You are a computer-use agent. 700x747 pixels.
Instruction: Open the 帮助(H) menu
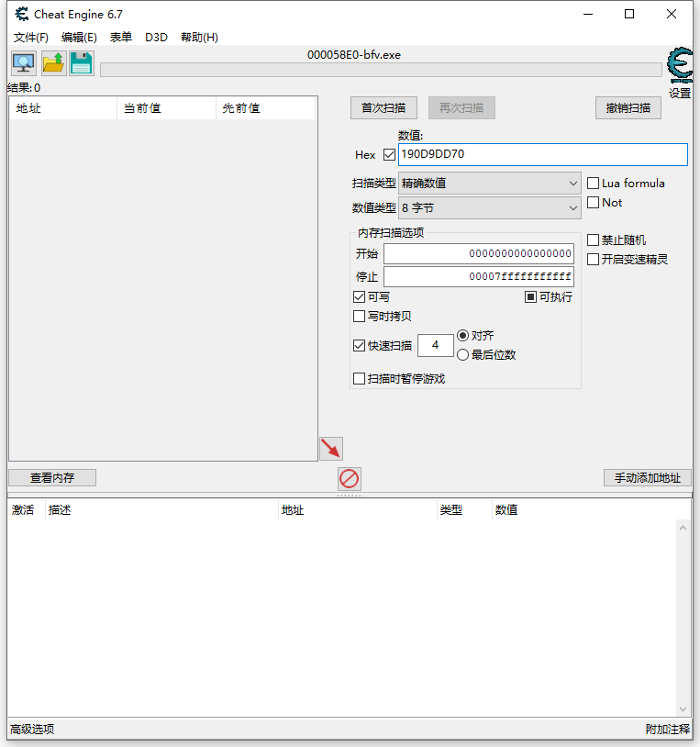tap(199, 38)
